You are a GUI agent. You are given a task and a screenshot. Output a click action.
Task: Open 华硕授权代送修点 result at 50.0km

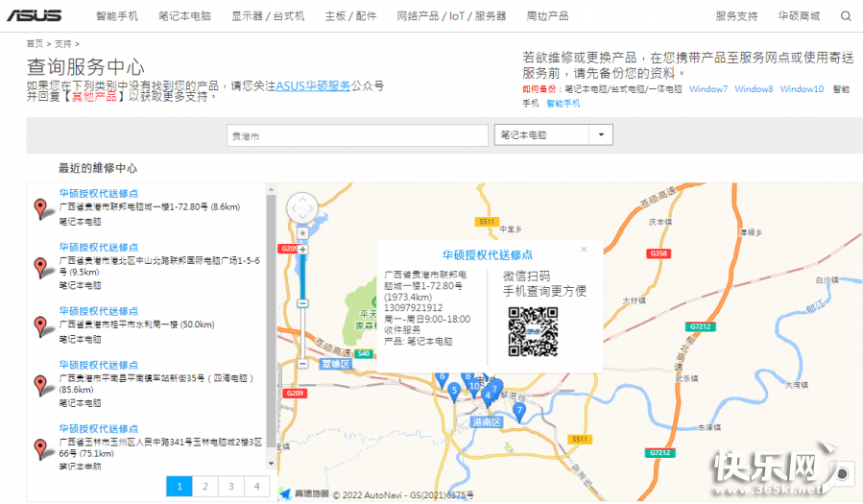99,311
